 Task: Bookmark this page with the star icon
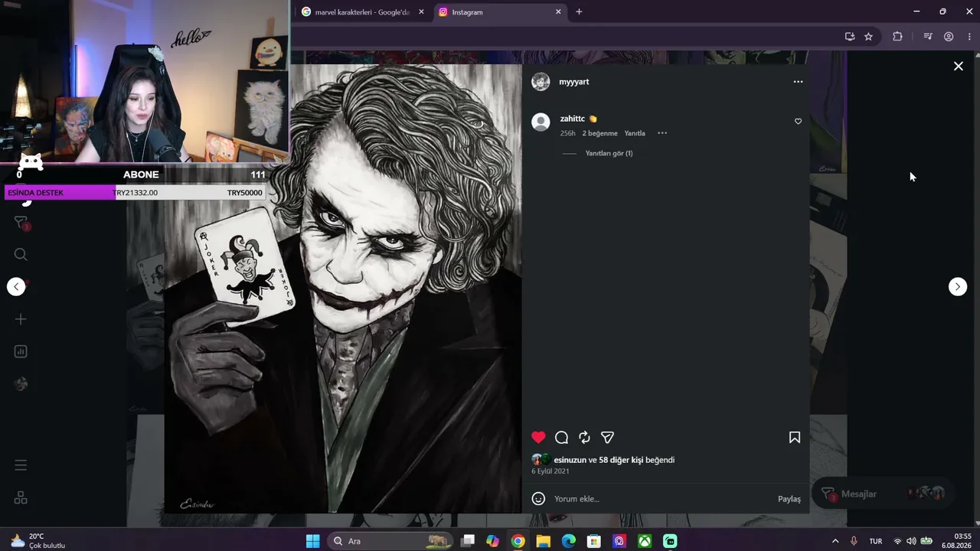click(x=868, y=36)
